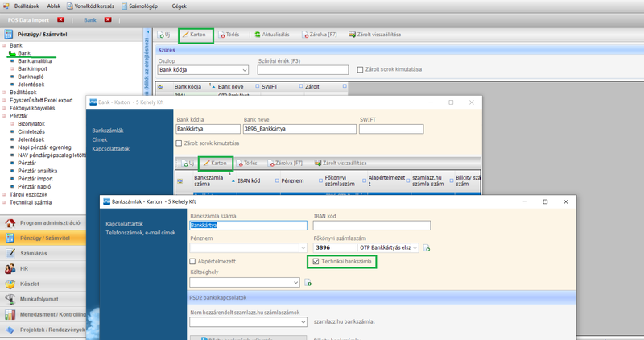Open the Cégek menu

click(181, 6)
